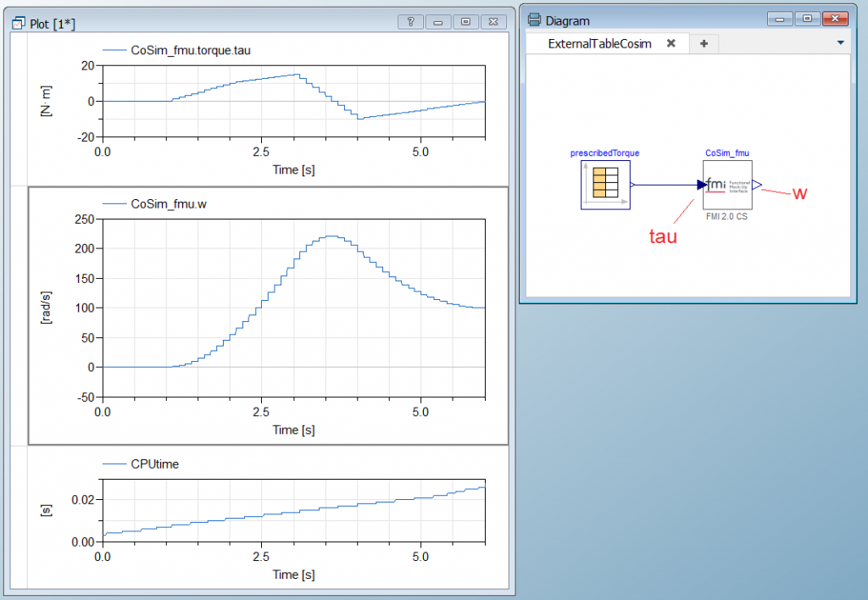This screenshot has width=868, height=600.
Task: Click the [rad/s] axis label
Action: point(46,308)
